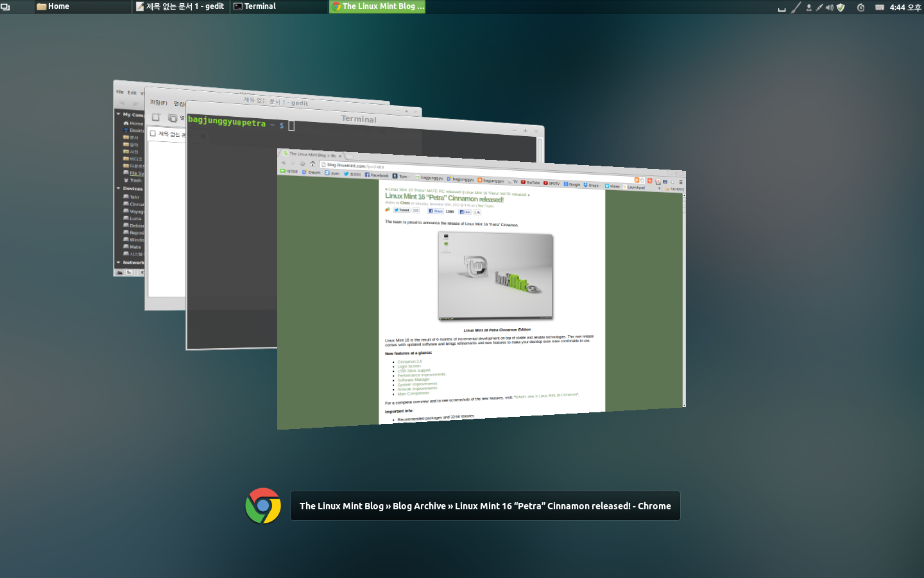Click the sound volume tray icon

(830, 8)
